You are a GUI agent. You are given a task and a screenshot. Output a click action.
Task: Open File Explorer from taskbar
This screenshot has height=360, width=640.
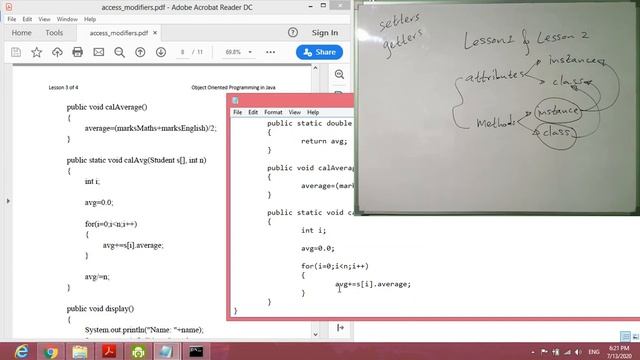pos(80,351)
